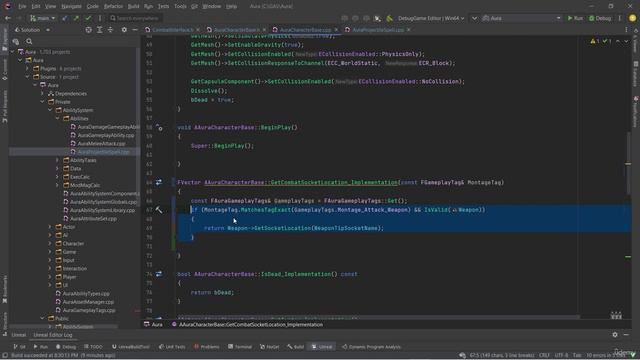Go to next highlighted problem arrow
The height and width of the screenshot is (360, 640).
pos(626,41)
